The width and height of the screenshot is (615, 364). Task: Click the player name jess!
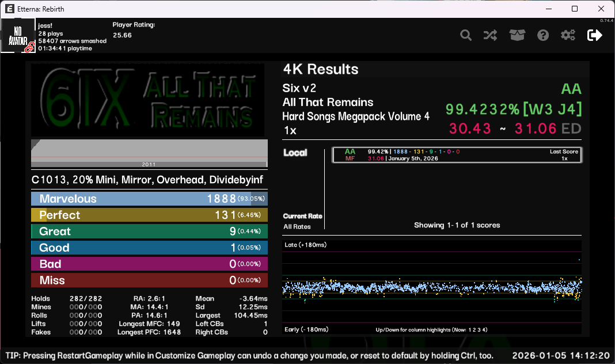[45, 26]
